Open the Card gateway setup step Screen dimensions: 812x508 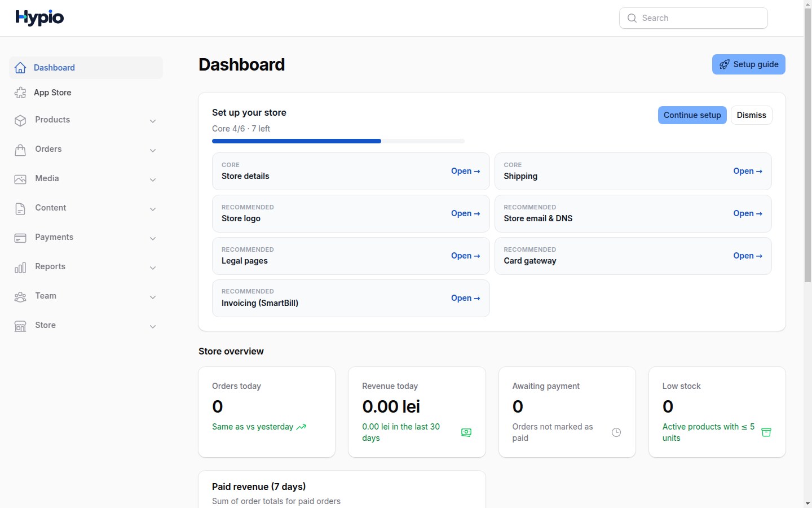pyautogui.click(x=633, y=256)
